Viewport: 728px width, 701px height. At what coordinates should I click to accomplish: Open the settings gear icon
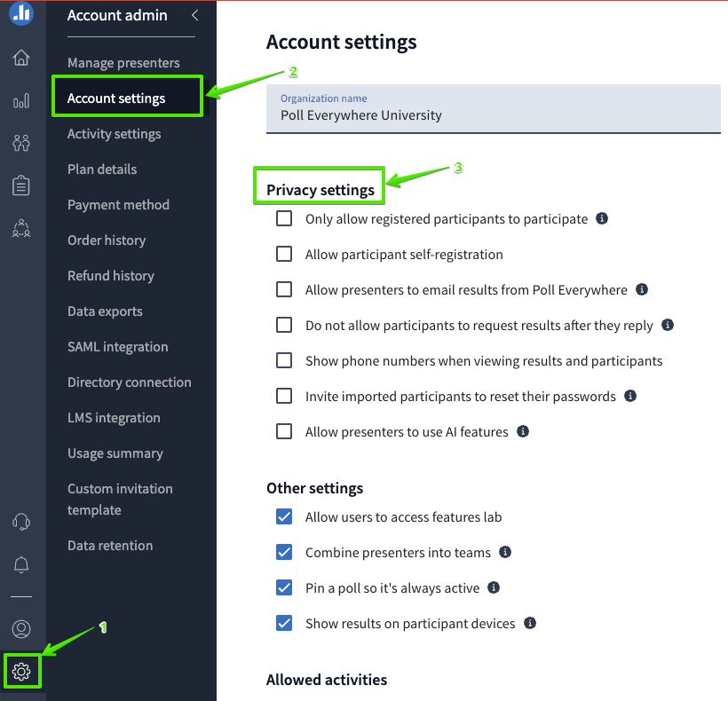click(x=21, y=672)
